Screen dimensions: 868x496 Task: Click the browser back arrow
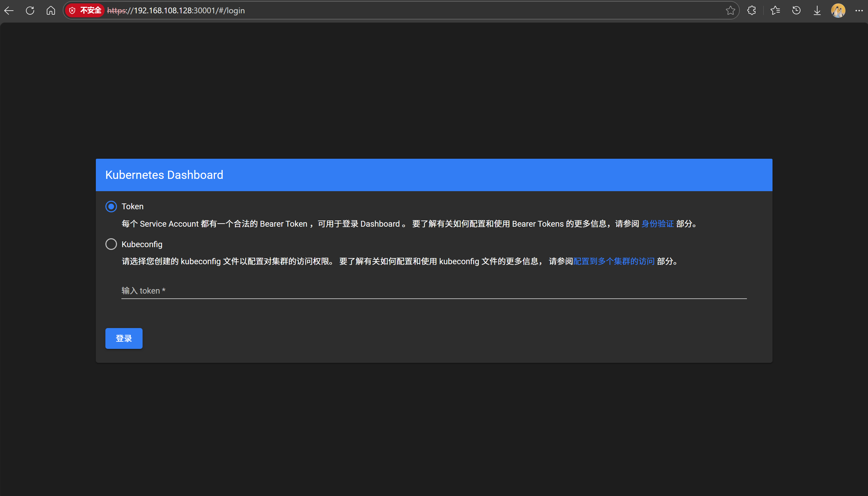point(9,11)
